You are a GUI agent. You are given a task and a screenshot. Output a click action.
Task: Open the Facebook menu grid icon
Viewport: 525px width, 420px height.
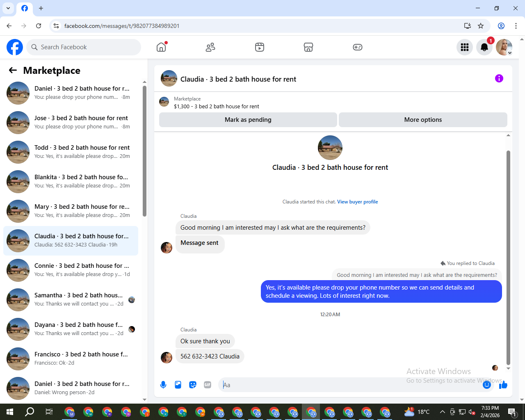point(465,47)
